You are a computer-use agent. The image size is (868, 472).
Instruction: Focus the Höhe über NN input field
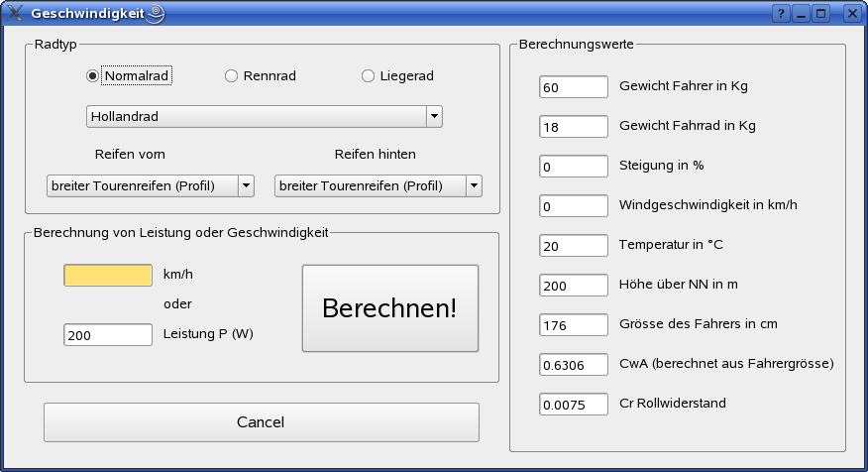click(574, 286)
